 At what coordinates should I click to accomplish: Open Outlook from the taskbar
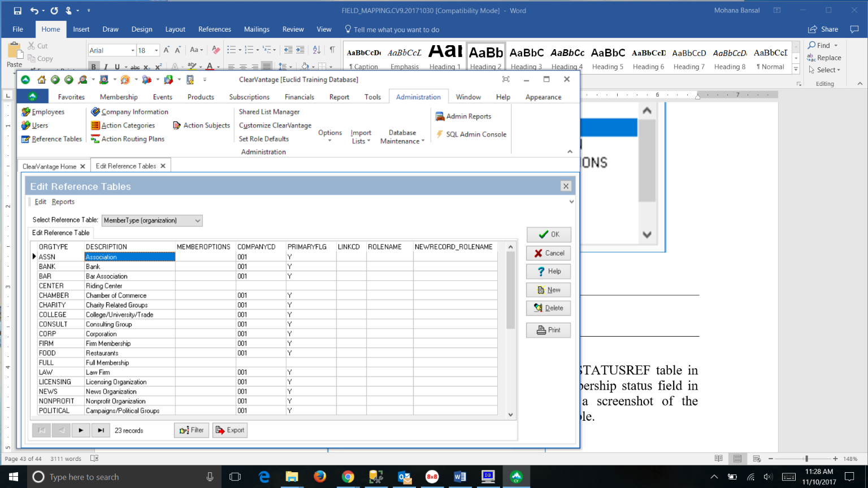(x=405, y=477)
